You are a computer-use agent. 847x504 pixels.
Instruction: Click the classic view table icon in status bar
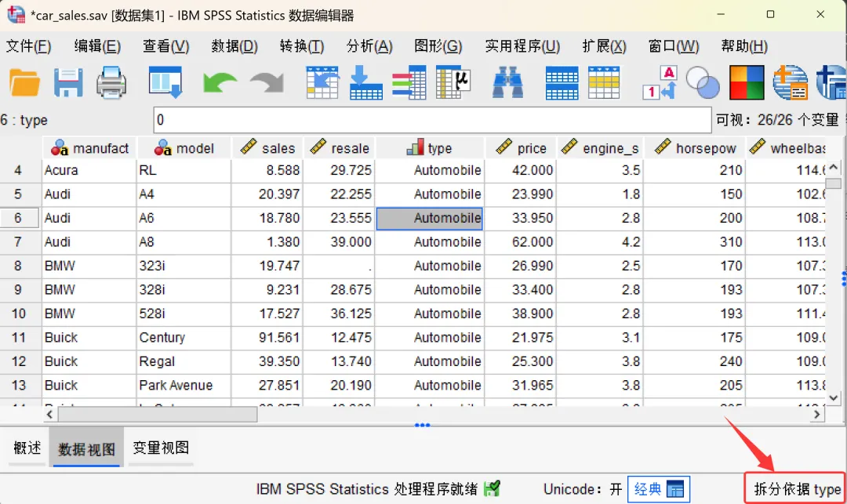click(675, 489)
